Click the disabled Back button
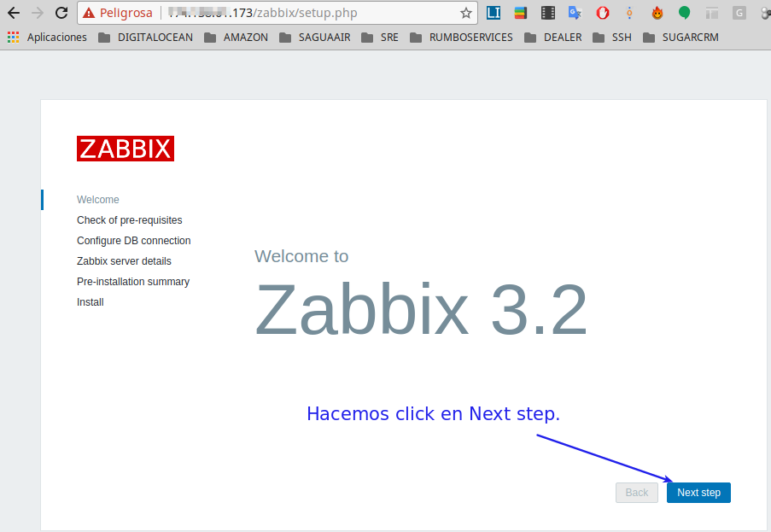This screenshot has width=771, height=532. click(637, 493)
